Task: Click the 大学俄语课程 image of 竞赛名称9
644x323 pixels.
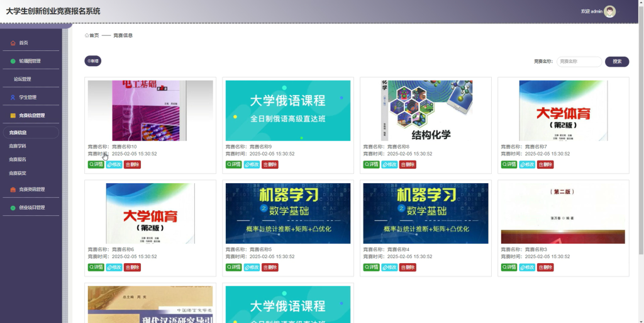Action: point(288,111)
